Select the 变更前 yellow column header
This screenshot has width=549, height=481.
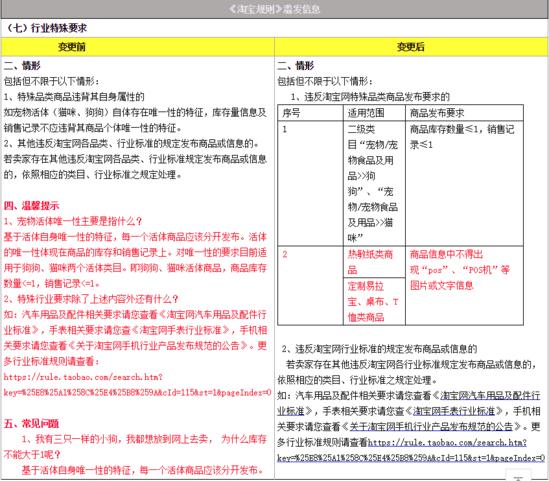(x=138, y=47)
